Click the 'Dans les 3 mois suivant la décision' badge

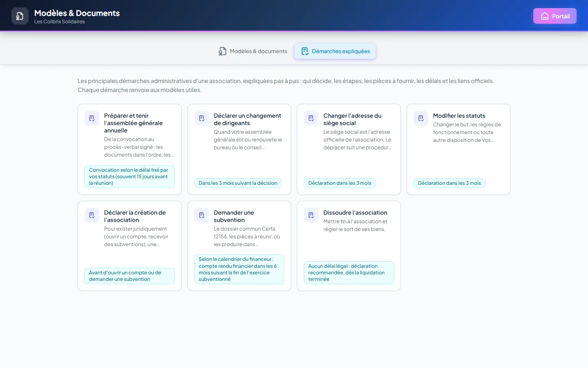tap(238, 183)
